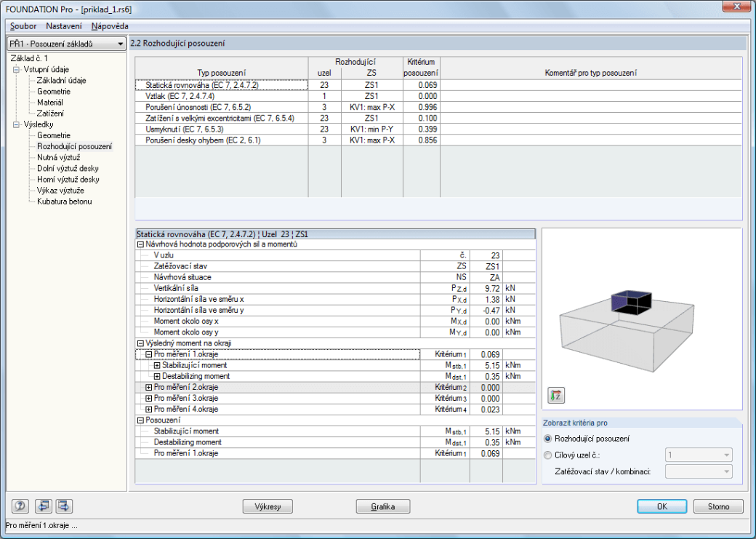Select Zatížení in tree
Viewport: 756px width, 539px height.
tap(50, 113)
